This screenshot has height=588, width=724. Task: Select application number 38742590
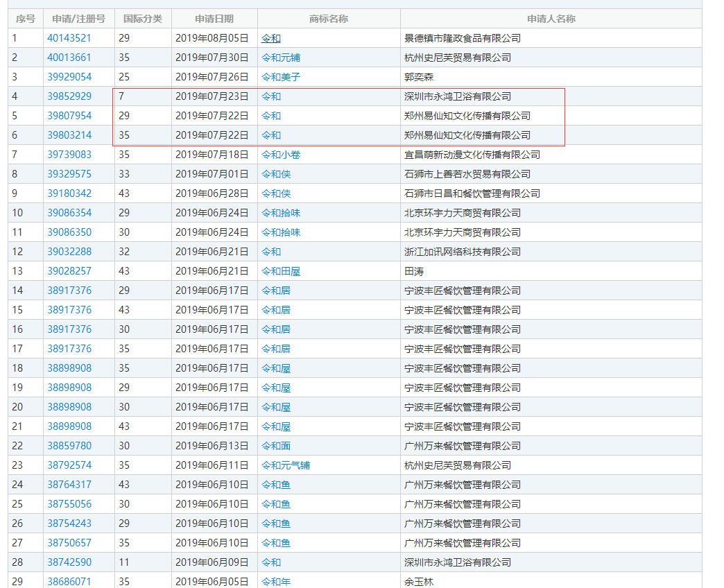(69, 562)
